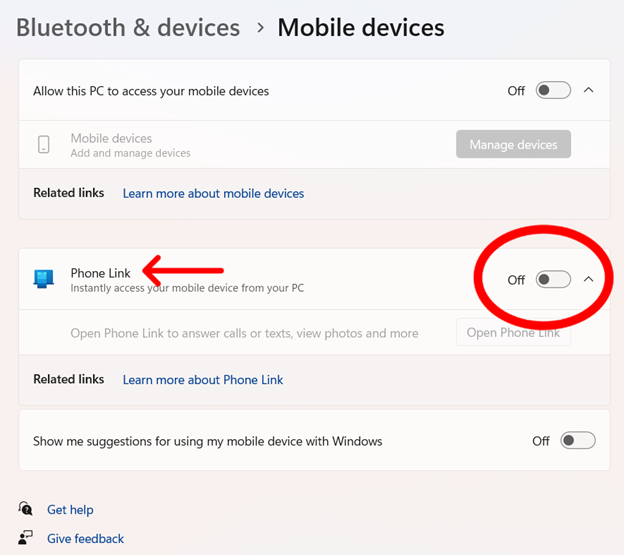Collapse the Phone Link section chevron
Screen dimensions: 624x555
click(588, 279)
